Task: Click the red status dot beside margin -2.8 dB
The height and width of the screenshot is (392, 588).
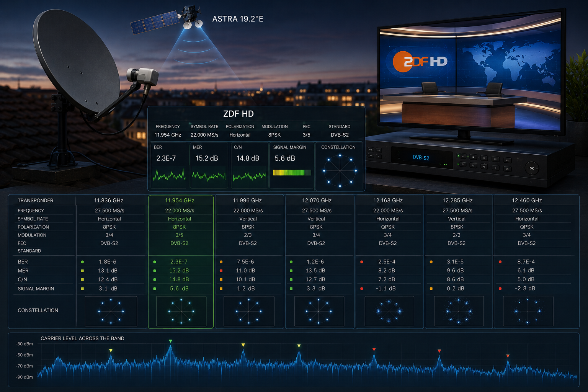Action: pos(500,289)
